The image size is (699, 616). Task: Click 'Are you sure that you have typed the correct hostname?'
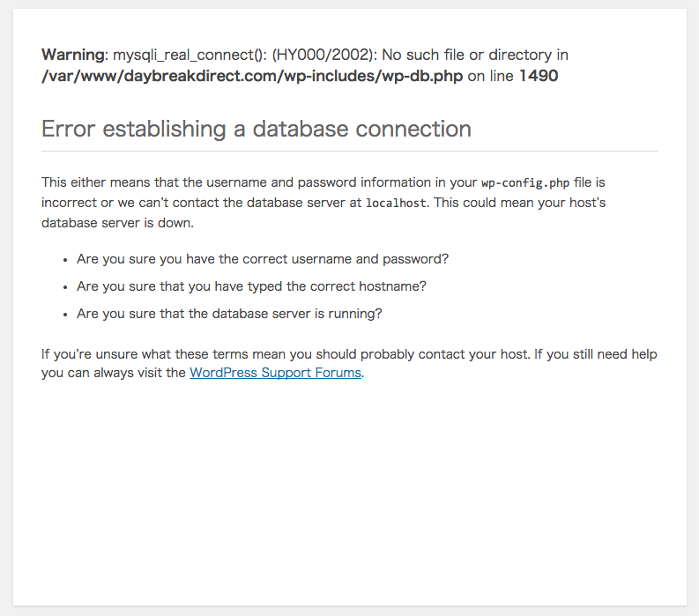251,286
